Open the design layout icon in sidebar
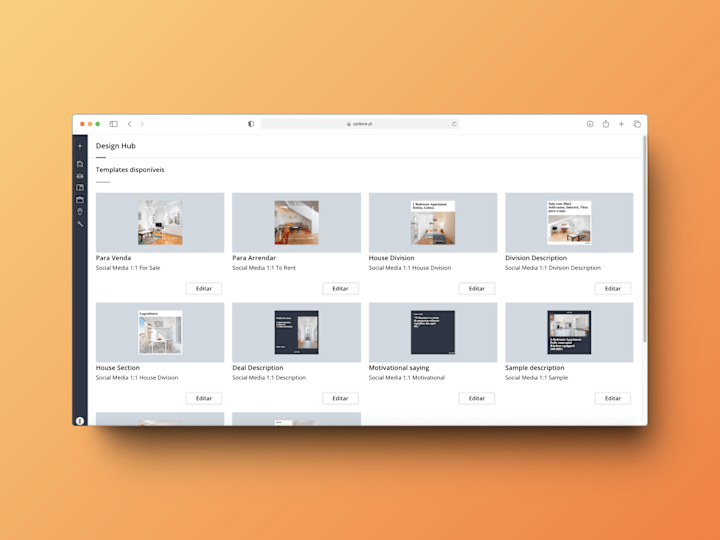The height and width of the screenshot is (540, 720). 80,188
